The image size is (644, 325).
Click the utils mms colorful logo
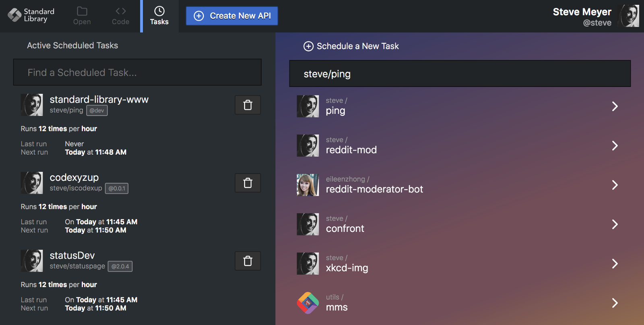point(308,303)
